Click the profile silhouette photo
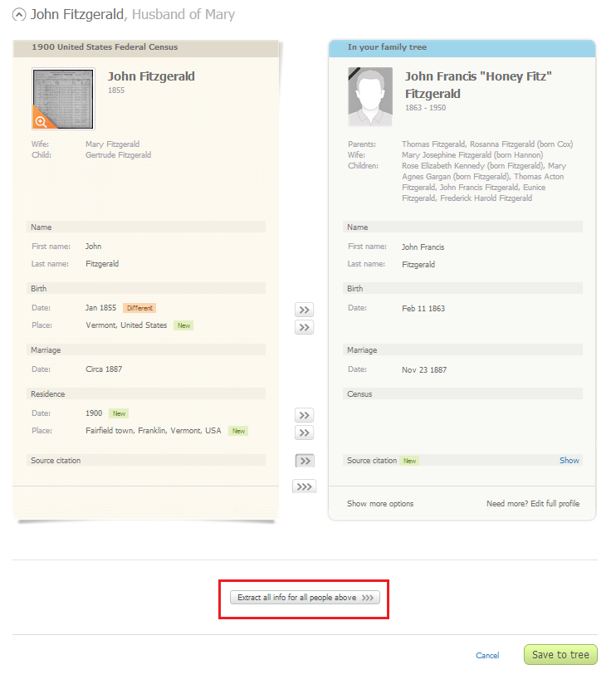616x694 pixels. point(370,97)
